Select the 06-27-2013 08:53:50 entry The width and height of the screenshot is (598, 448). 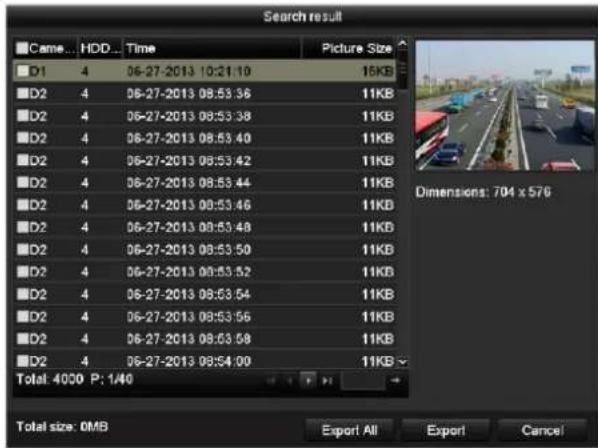tap(204, 249)
